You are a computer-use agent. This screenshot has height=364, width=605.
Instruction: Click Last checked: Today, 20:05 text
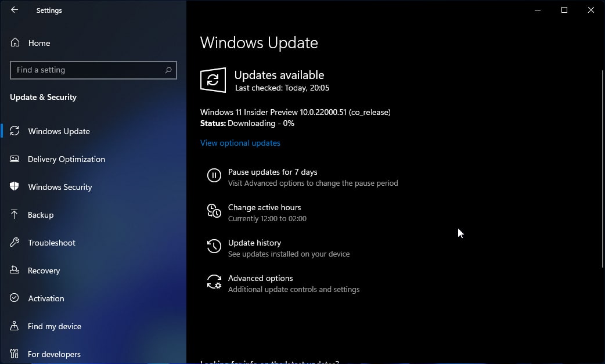282,88
